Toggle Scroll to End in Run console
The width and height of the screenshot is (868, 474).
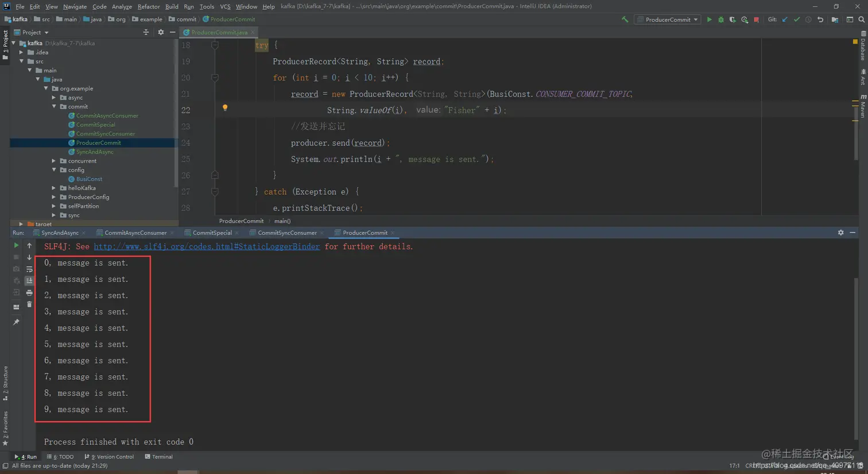29,281
